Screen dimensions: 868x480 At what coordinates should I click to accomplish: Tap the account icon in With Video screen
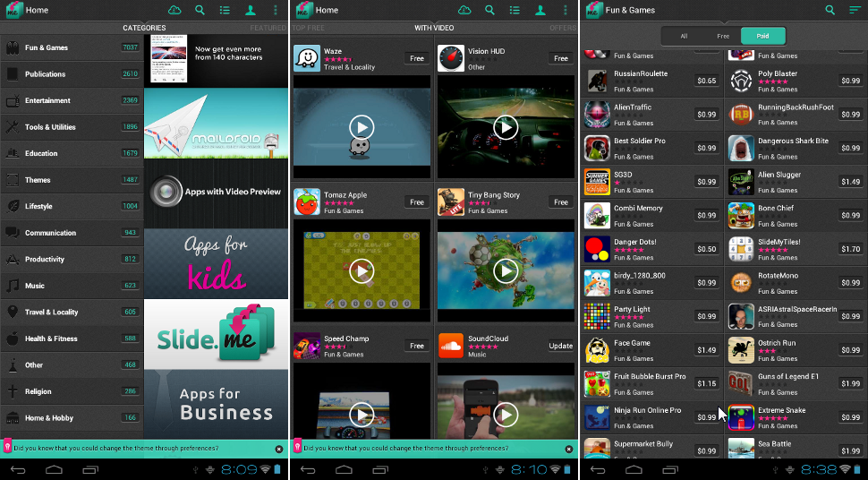click(x=540, y=10)
